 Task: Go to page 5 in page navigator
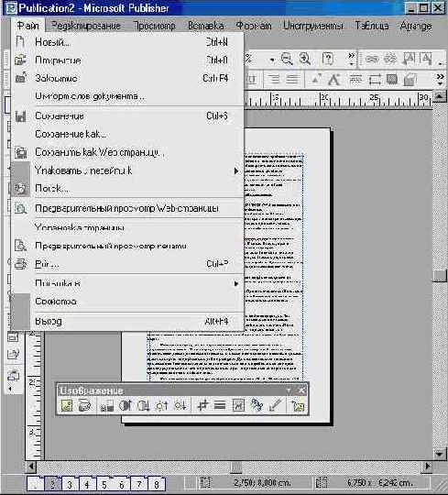tap(104, 484)
